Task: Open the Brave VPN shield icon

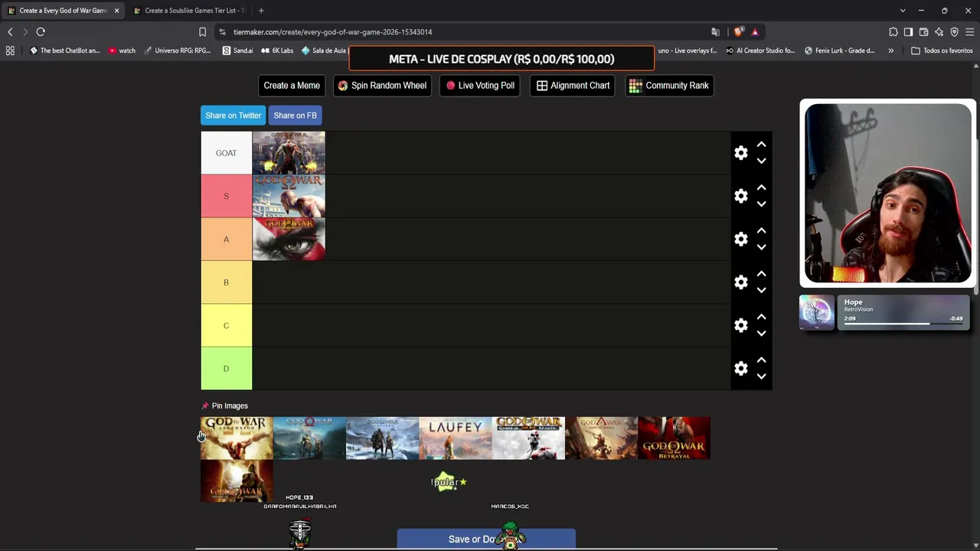Action: (954, 32)
